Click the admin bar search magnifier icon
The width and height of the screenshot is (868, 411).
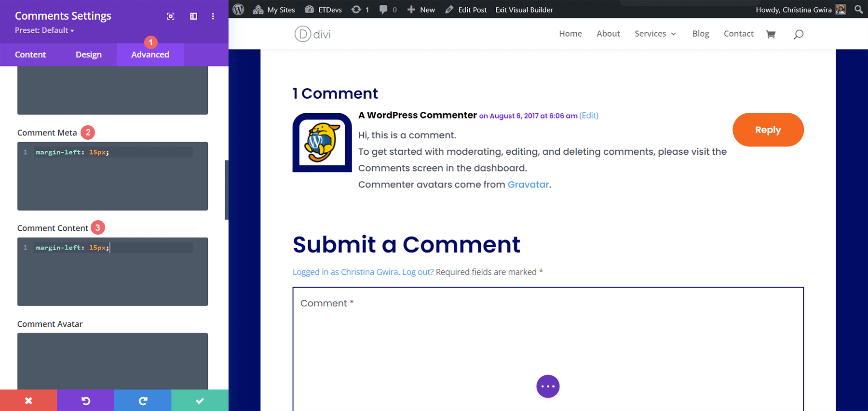[858, 9]
